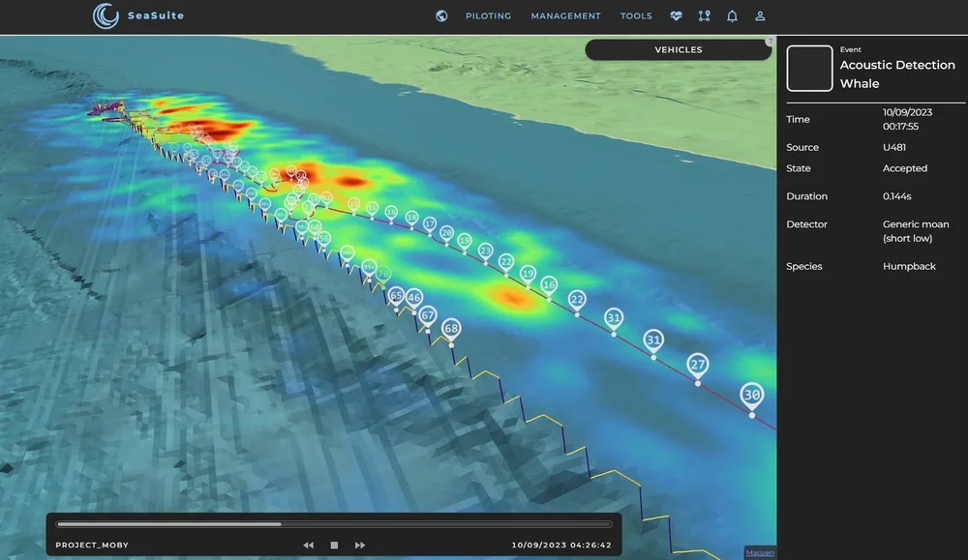This screenshot has width=968, height=560.
Task: Click the species value Humpback
Action: (x=909, y=266)
